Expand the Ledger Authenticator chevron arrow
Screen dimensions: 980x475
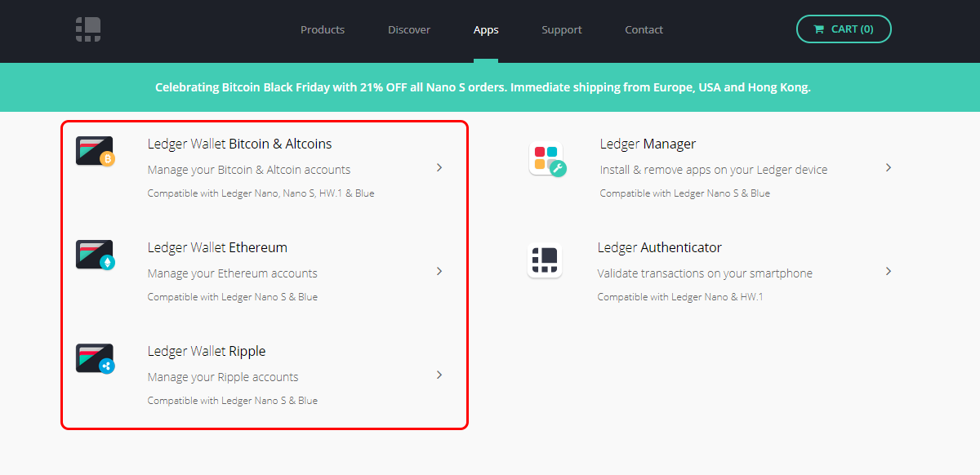click(889, 271)
